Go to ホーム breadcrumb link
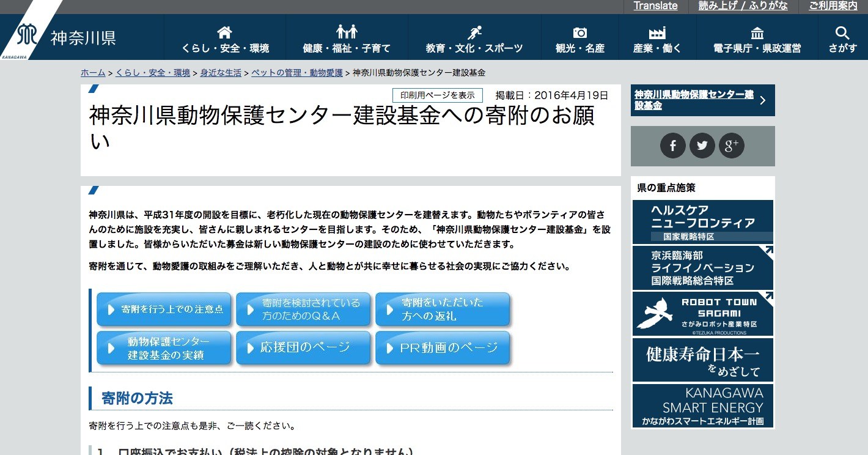Viewport: 868px width, 455px height. pos(93,73)
